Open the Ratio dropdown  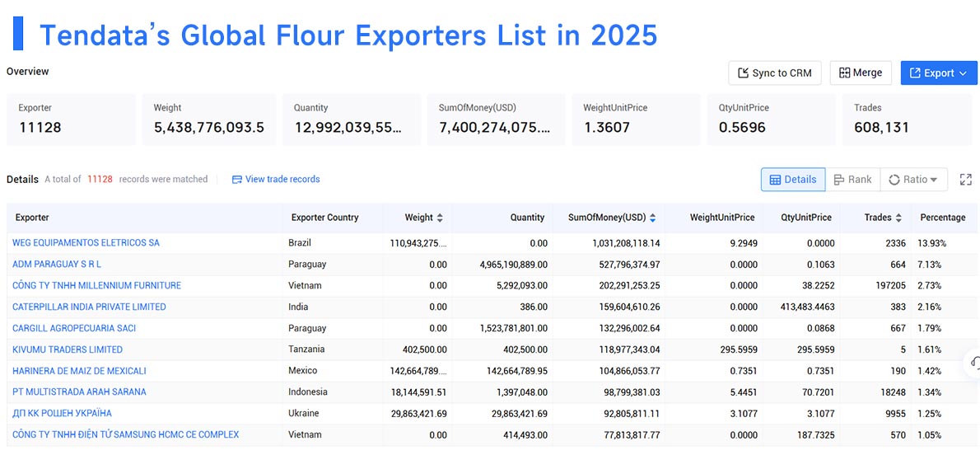pyautogui.click(x=913, y=180)
